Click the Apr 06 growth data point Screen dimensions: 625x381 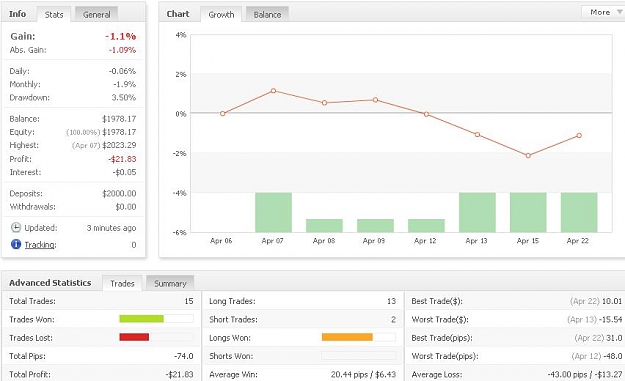pyautogui.click(x=222, y=114)
